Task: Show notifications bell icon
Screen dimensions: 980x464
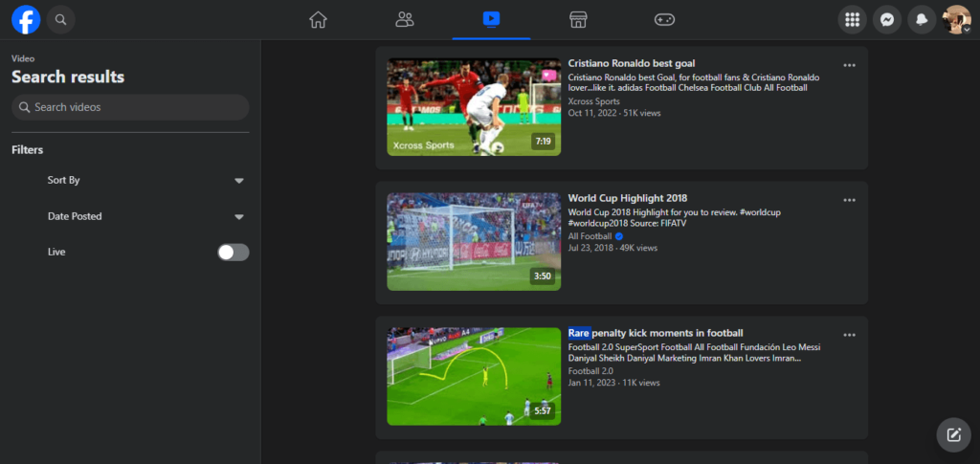Action: point(923,20)
